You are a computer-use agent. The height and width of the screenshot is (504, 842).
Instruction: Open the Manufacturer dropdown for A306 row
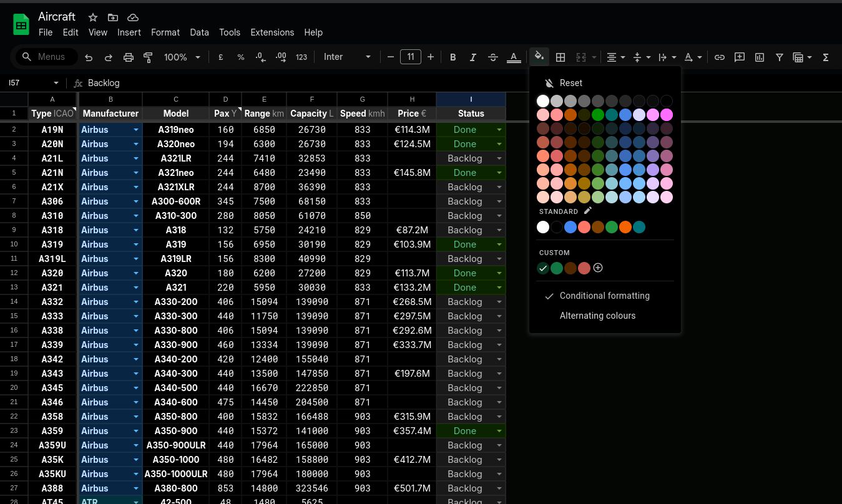136,201
